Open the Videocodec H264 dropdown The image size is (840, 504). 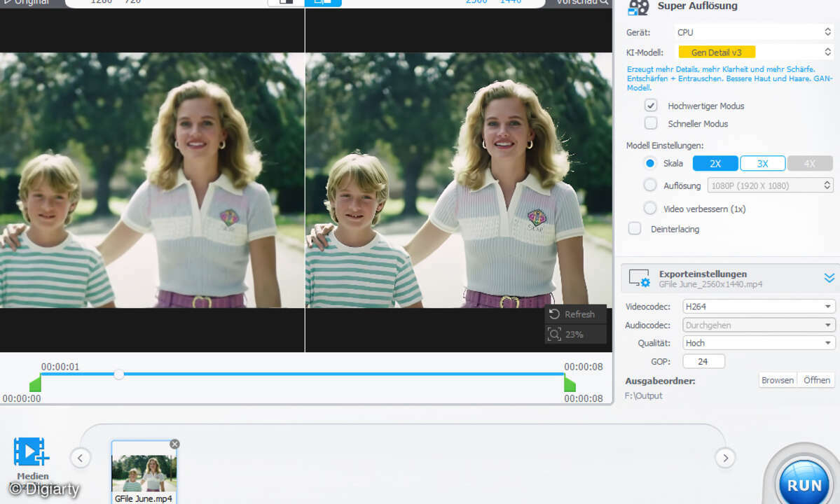[759, 307]
